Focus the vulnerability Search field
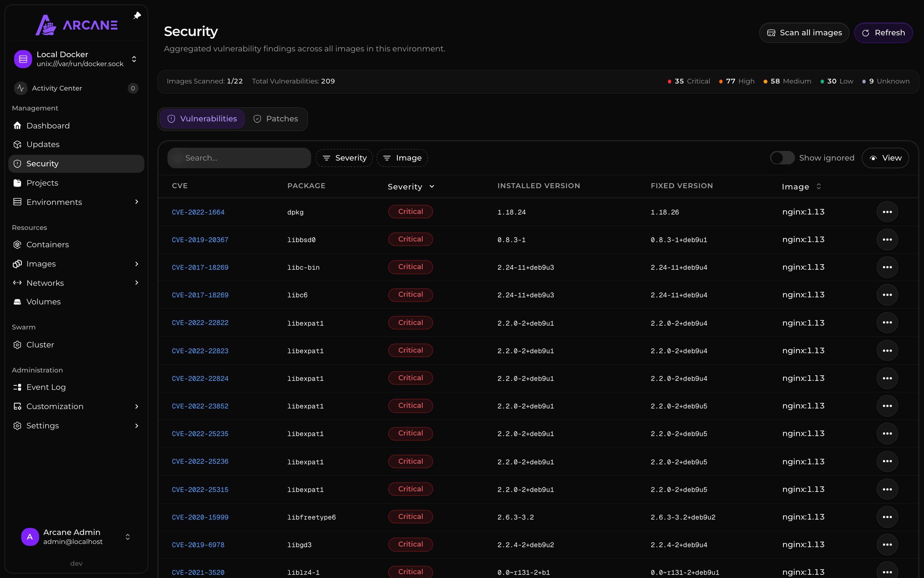The height and width of the screenshot is (578, 924). point(239,158)
